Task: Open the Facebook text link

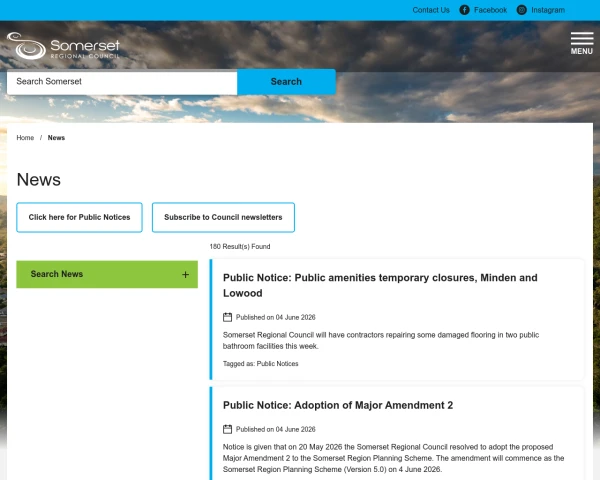Action: tap(490, 10)
